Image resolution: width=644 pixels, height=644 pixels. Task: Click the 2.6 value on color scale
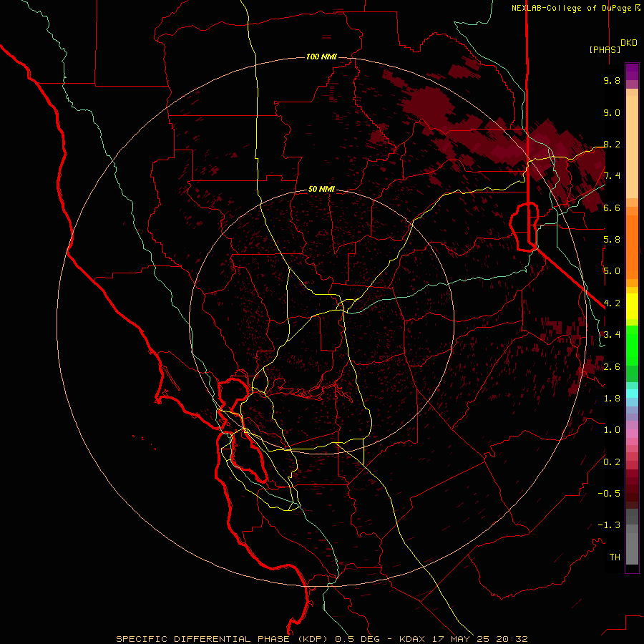pos(612,367)
